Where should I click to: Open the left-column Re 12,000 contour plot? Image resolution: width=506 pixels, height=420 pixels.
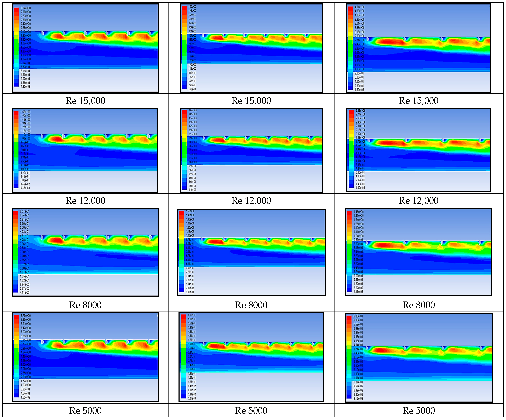[x=85, y=151]
